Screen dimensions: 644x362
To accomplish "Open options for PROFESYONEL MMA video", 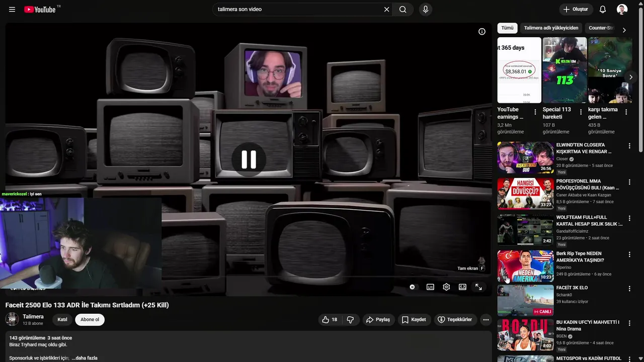I will (629, 183).
